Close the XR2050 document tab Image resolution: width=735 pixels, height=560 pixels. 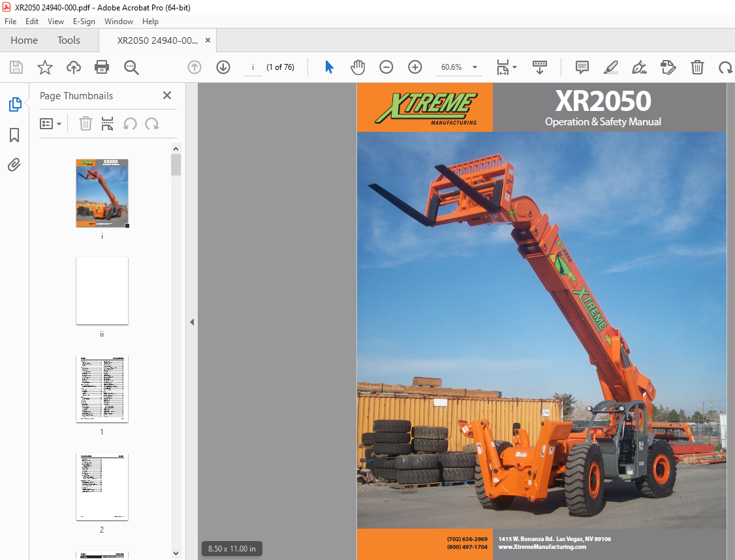click(208, 40)
